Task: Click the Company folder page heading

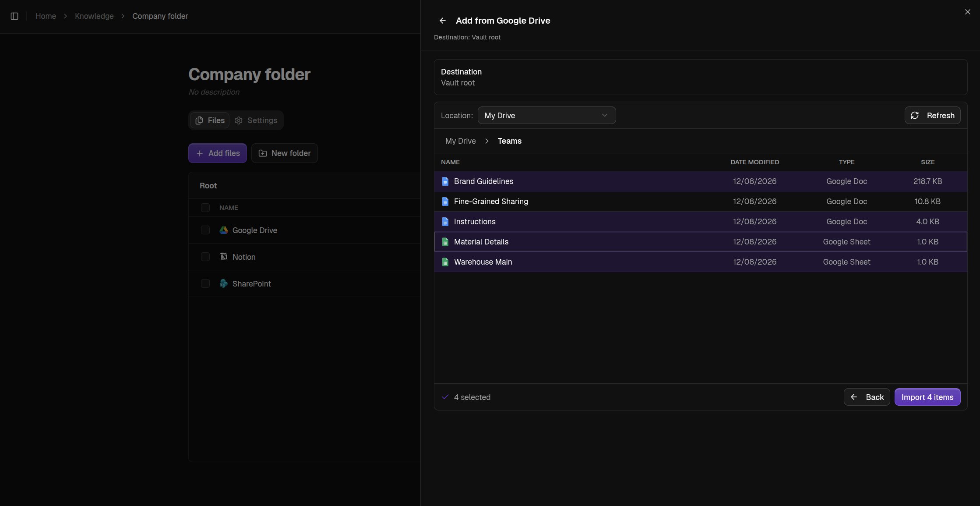Action: (x=250, y=74)
